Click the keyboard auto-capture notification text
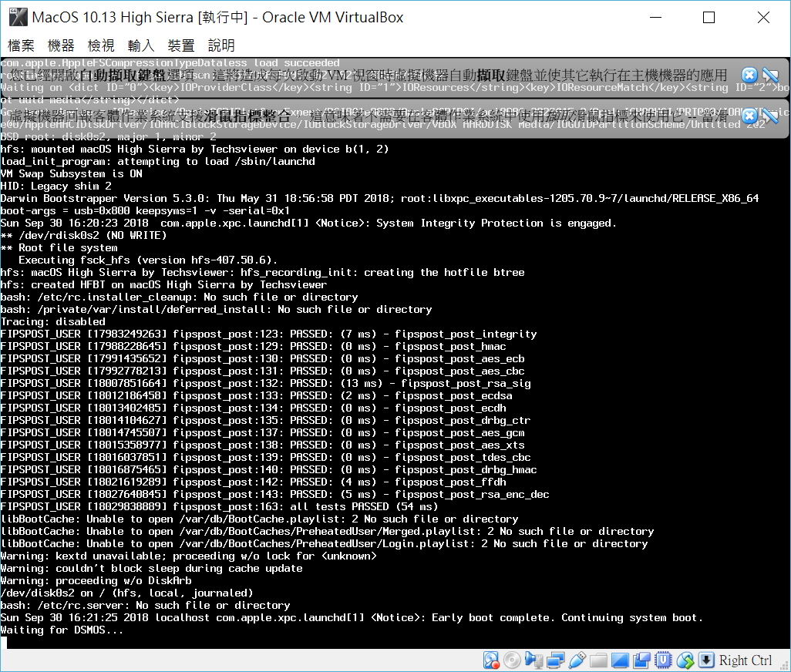791x672 pixels. tap(369, 76)
